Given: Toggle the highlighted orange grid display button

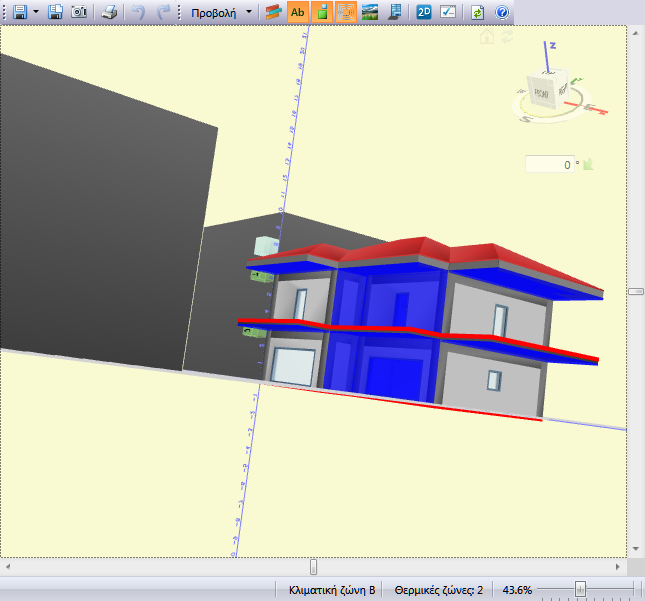Looking at the screenshot, I should click(x=346, y=13).
